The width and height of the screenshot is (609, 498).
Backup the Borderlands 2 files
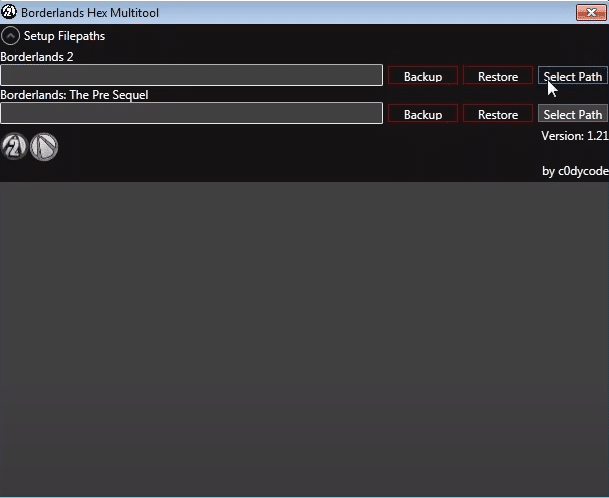coord(423,76)
